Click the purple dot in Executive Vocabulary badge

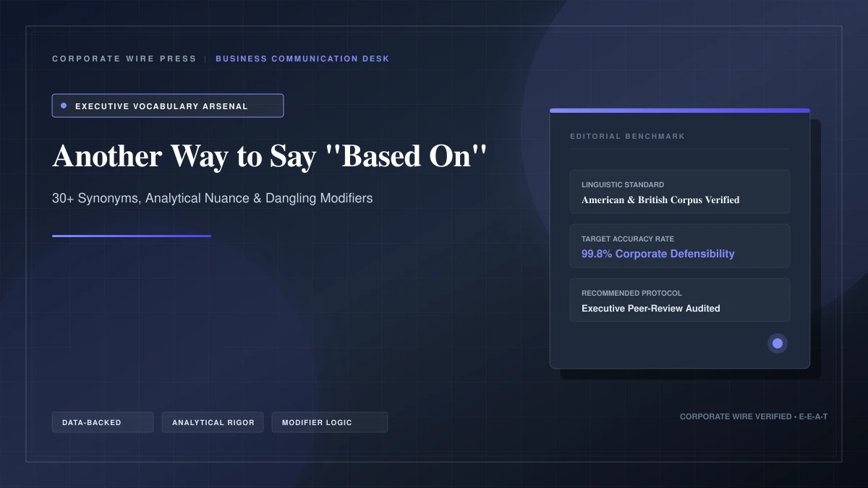(64, 106)
